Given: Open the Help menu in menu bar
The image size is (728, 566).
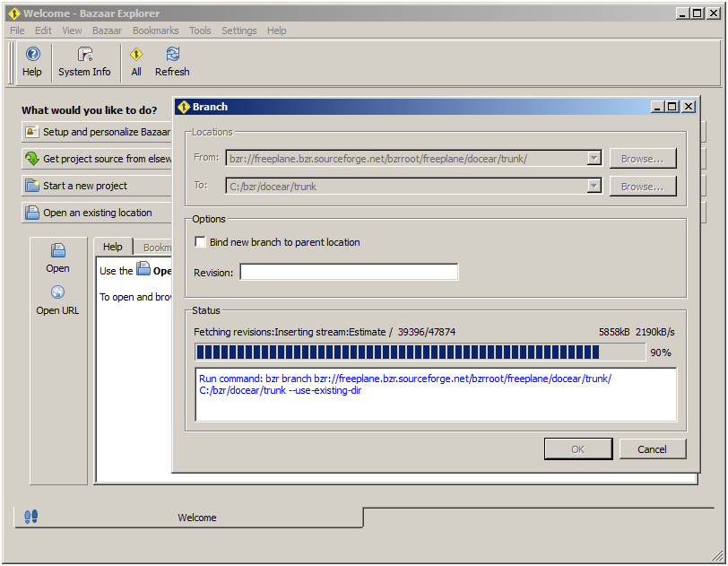Looking at the screenshot, I should [x=277, y=30].
